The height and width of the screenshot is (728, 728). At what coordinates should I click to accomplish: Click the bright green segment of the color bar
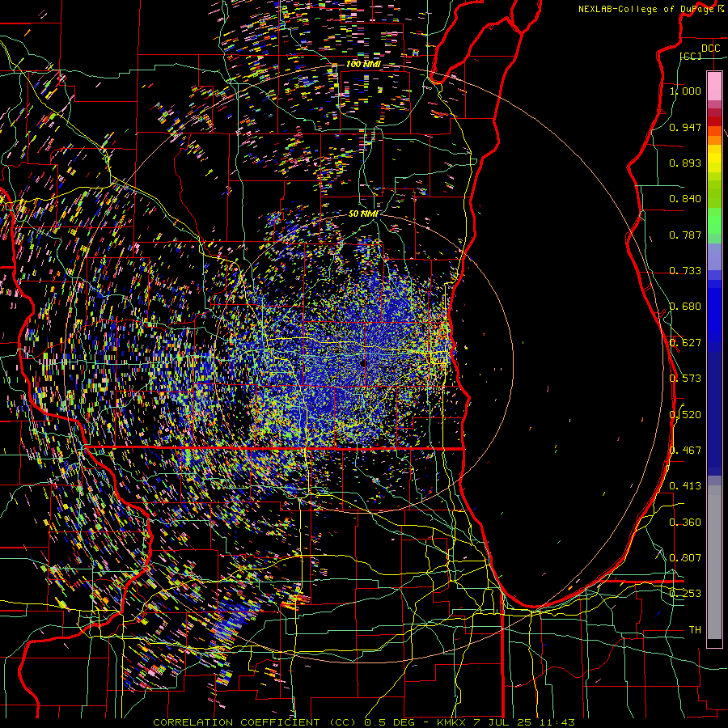point(714,221)
